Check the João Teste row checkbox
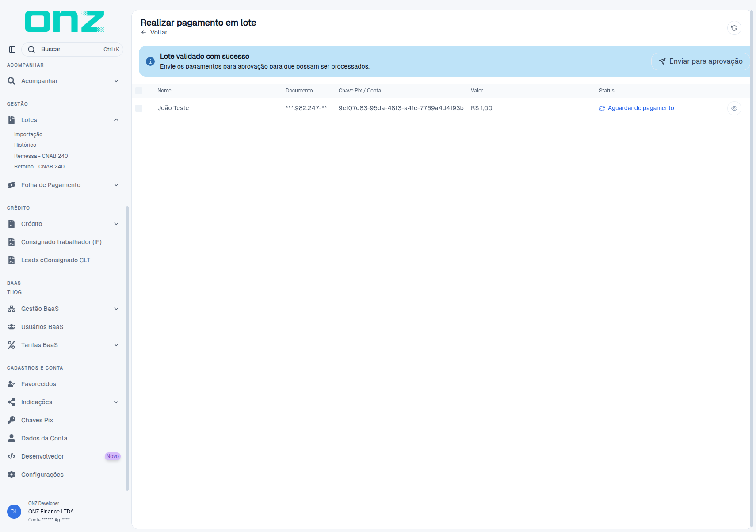Image resolution: width=756 pixels, height=532 pixels. 139,108
